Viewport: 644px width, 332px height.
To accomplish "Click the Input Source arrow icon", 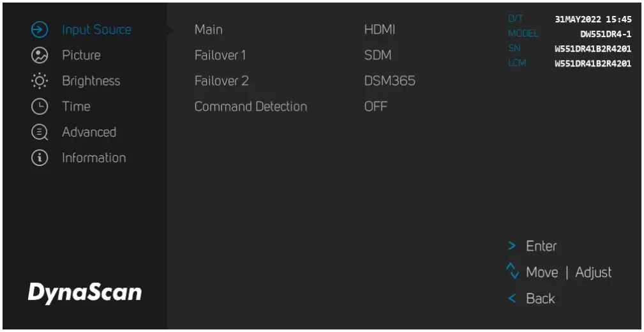I will pos(40,29).
